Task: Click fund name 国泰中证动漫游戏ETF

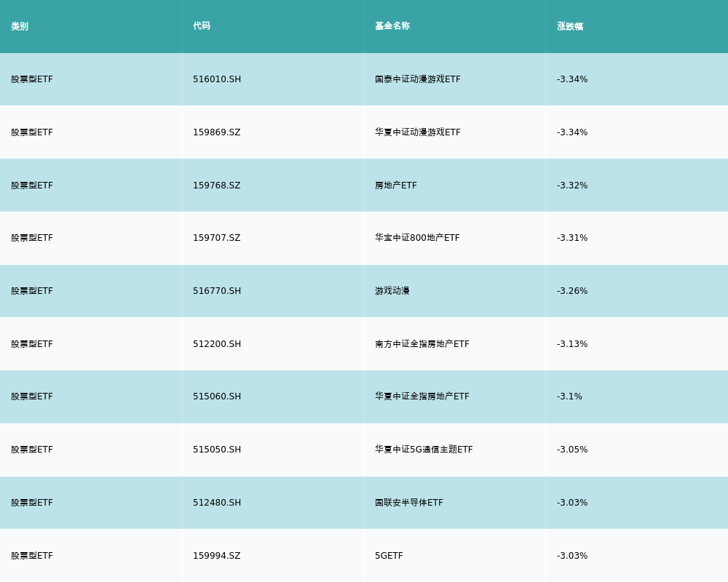Action: click(418, 79)
